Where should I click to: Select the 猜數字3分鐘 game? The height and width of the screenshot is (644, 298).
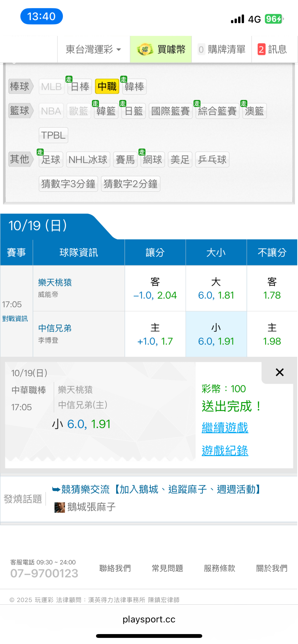68,184
